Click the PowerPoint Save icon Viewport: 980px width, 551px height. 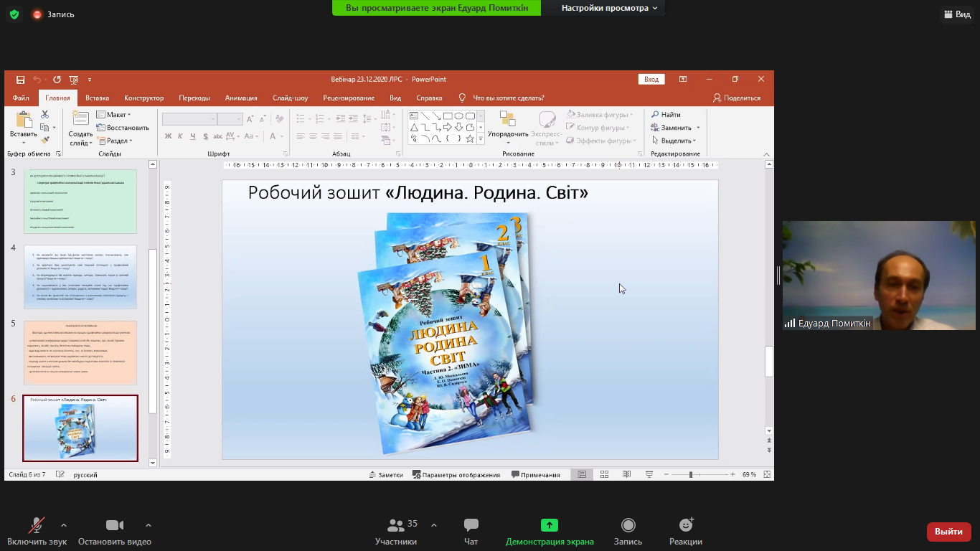21,80
